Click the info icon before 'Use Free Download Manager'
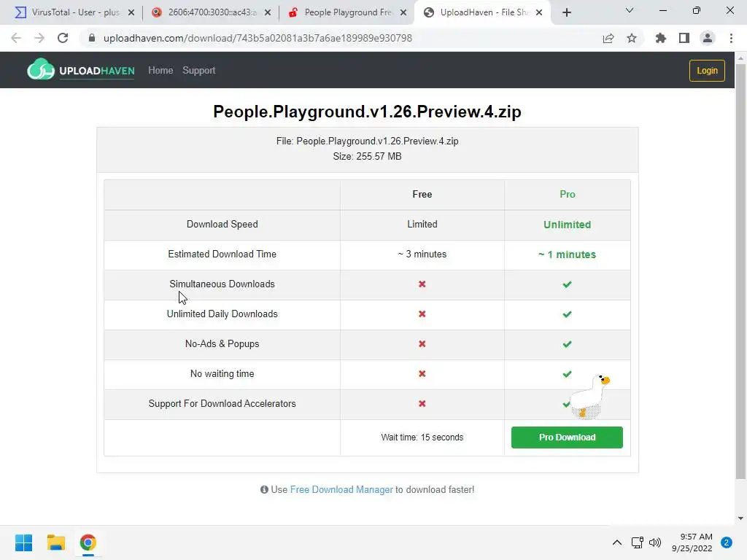The image size is (747, 560). click(x=264, y=489)
